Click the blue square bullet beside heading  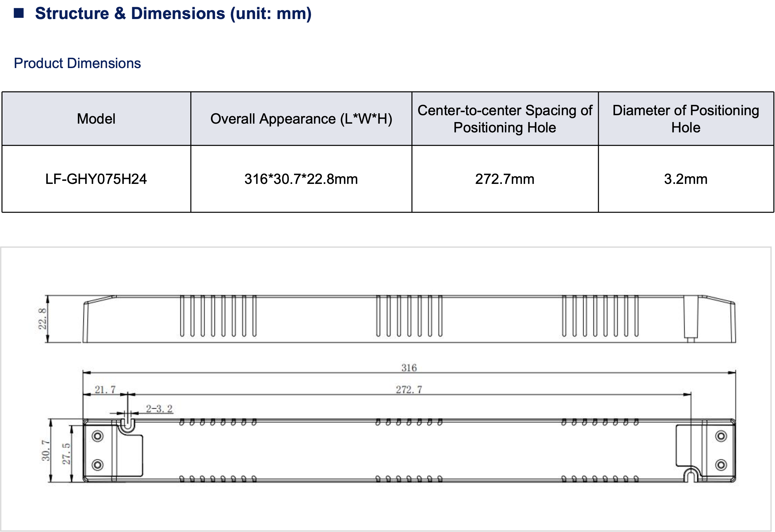[x=19, y=13]
